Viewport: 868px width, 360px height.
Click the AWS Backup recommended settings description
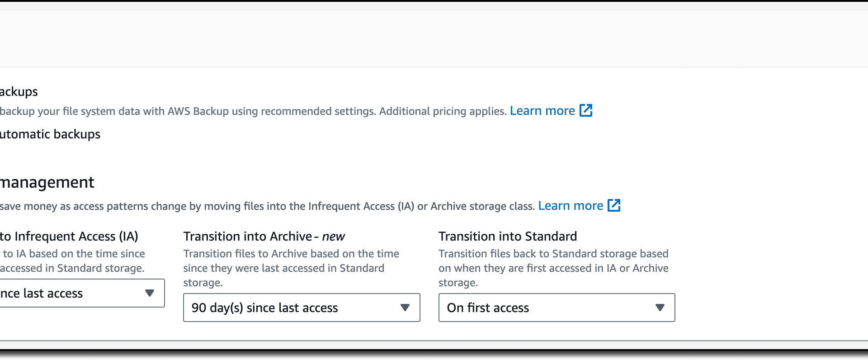[x=253, y=111]
